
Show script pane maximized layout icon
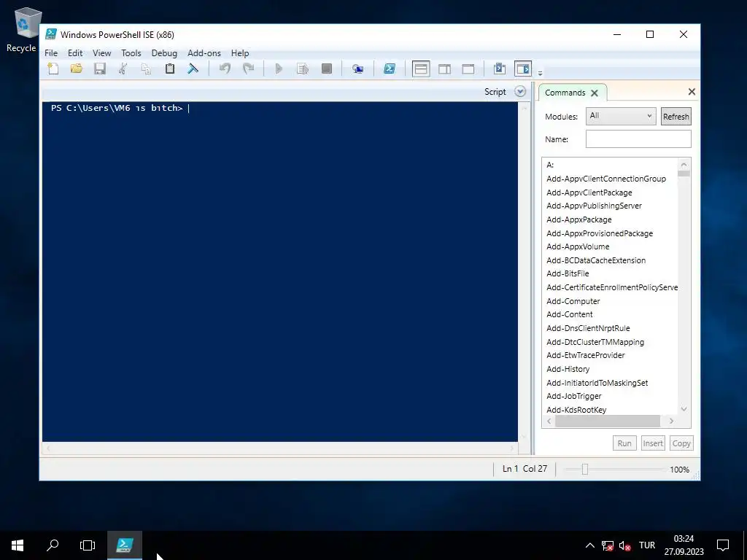click(468, 69)
